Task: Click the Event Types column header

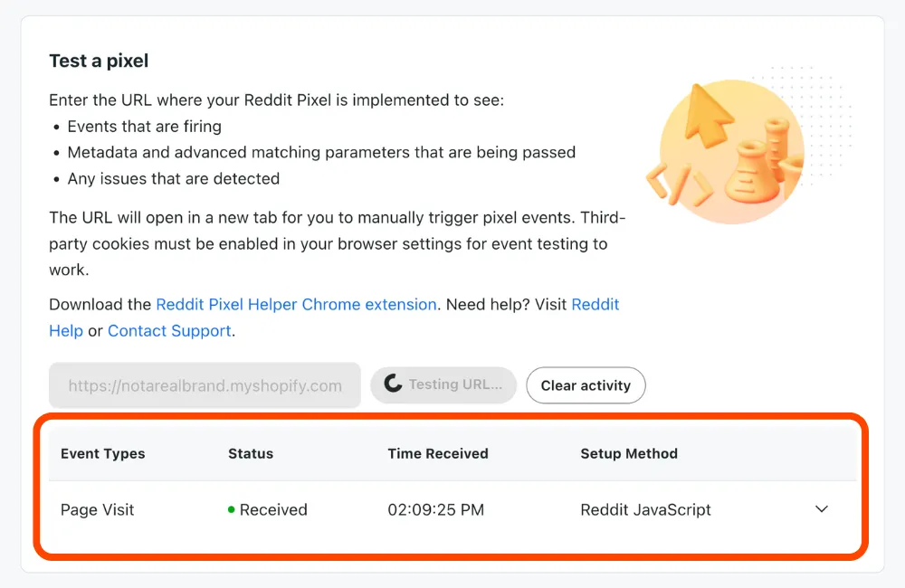Action: (x=103, y=453)
